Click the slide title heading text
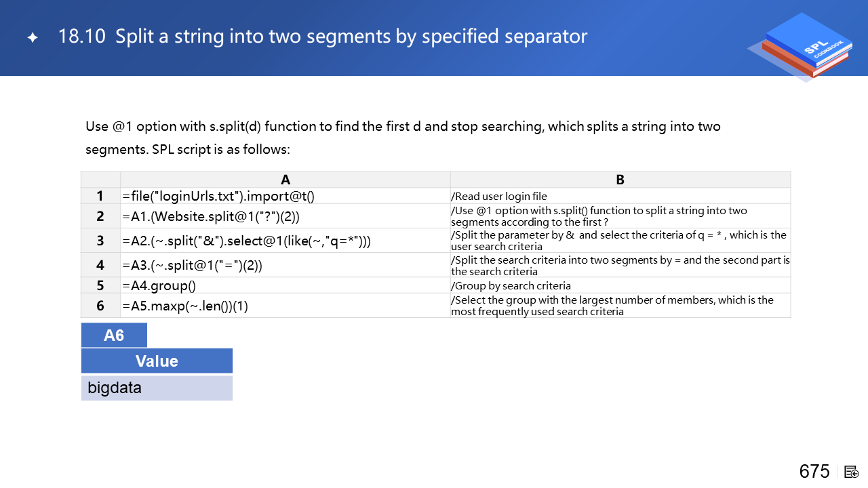Screen dimensions: 868x488 [323, 37]
